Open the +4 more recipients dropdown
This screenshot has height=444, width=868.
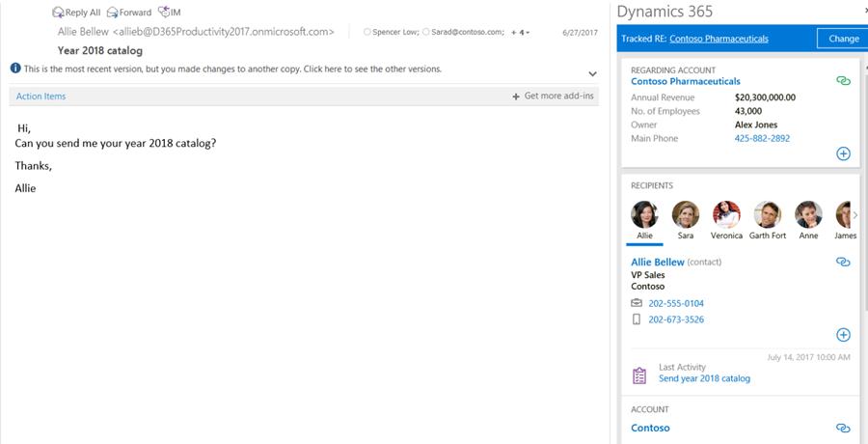(521, 33)
